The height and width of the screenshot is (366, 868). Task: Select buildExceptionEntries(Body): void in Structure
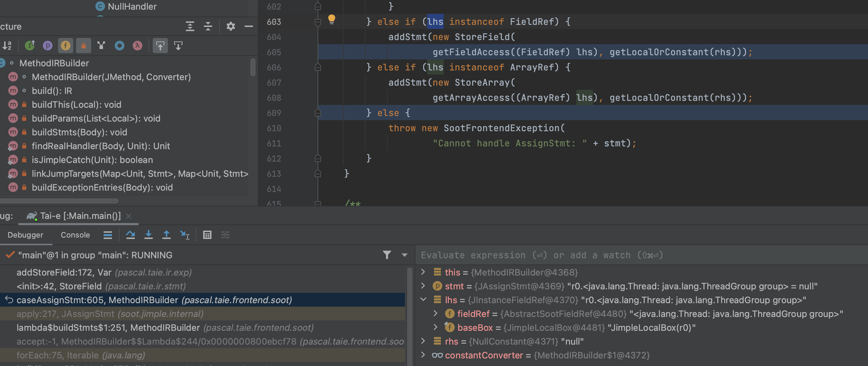click(102, 187)
